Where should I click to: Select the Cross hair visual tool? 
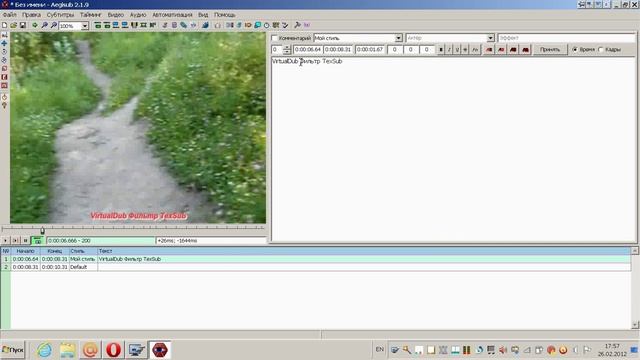[x=4, y=35]
